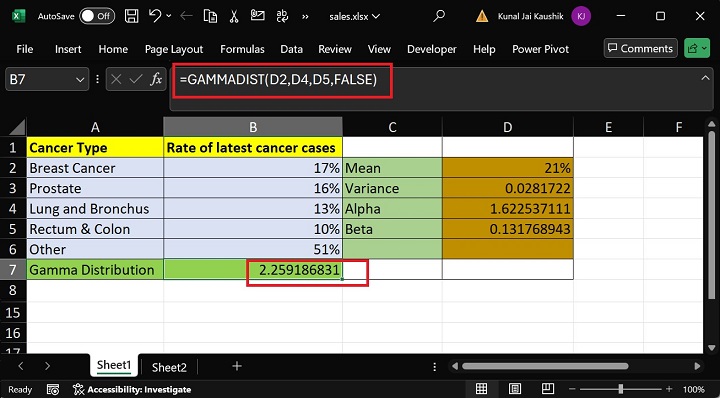
Task: Select the Variance value 0.0281722 cell
Action: click(507, 188)
